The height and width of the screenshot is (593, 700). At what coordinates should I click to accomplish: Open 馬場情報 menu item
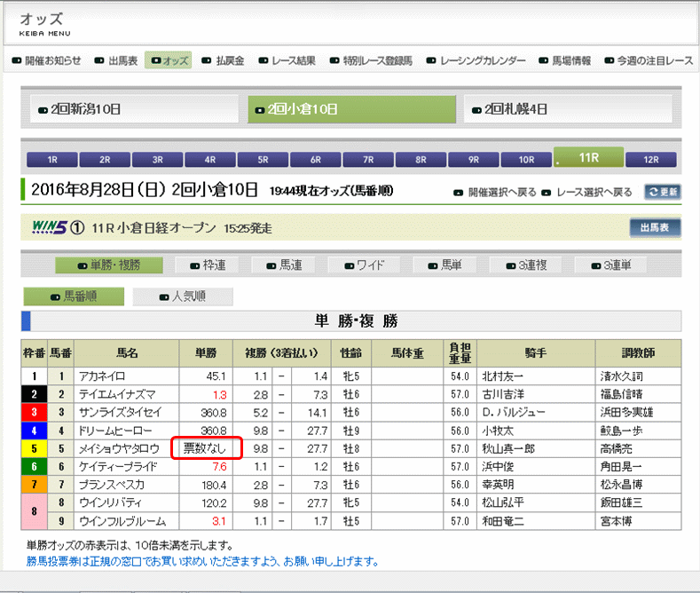pyautogui.click(x=564, y=61)
